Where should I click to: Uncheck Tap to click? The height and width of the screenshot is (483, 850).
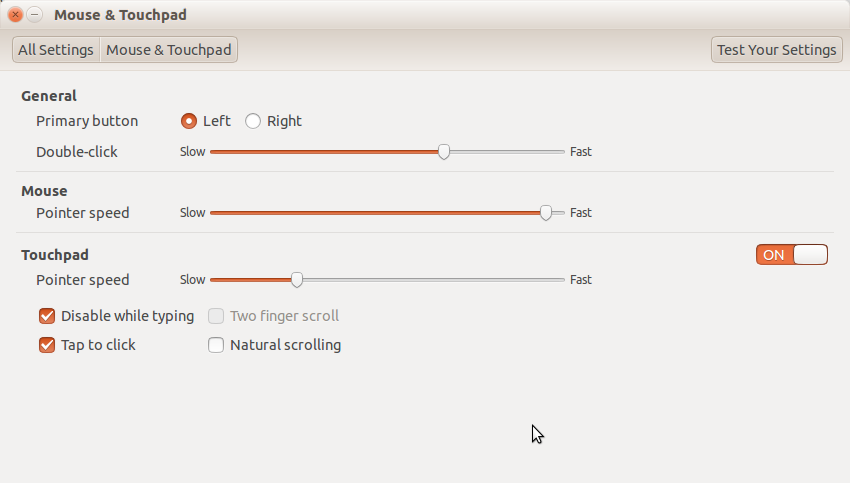click(47, 345)
